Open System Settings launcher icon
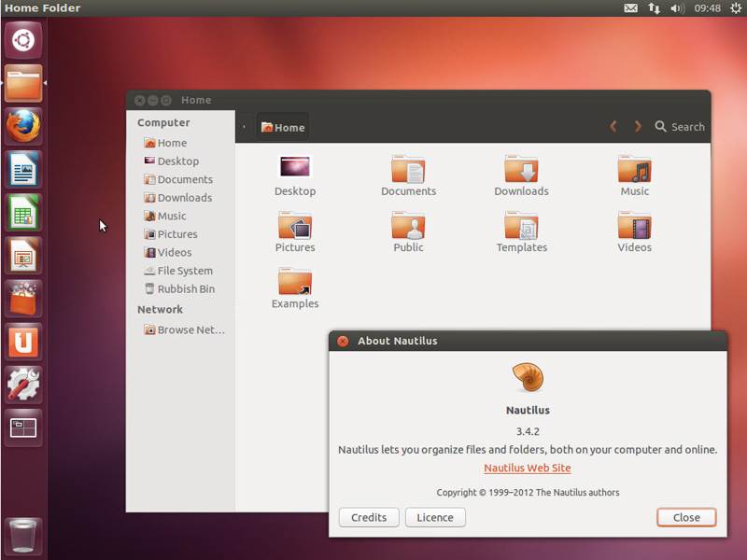Viewport: 747px width, 560px height. (22, 385)
